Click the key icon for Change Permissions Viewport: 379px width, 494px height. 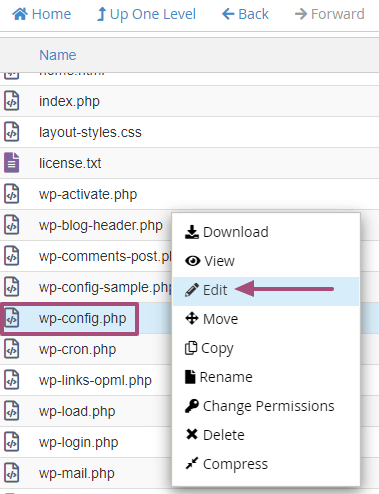pos(192,406)
